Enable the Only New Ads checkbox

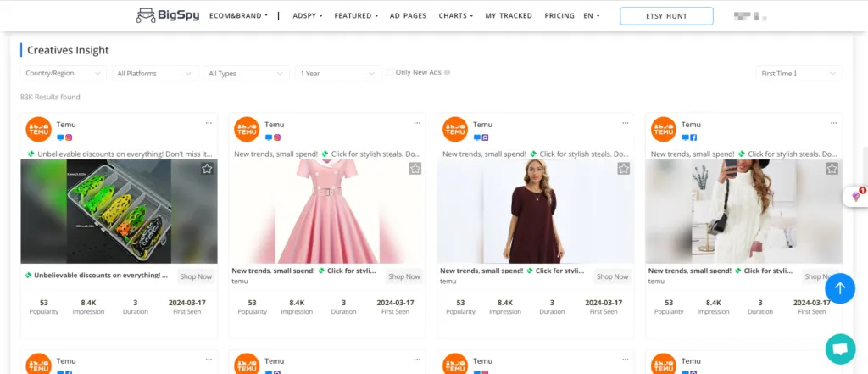coord(390,73)
